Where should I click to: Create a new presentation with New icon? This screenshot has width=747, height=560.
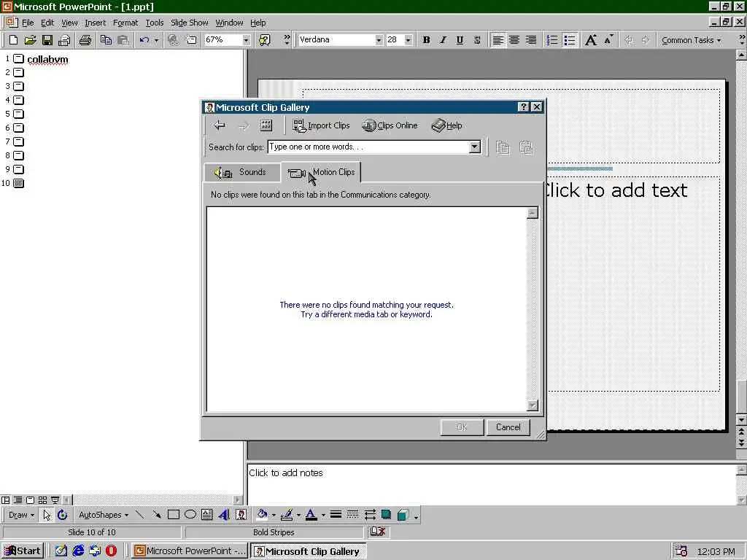tap(13, 40)
